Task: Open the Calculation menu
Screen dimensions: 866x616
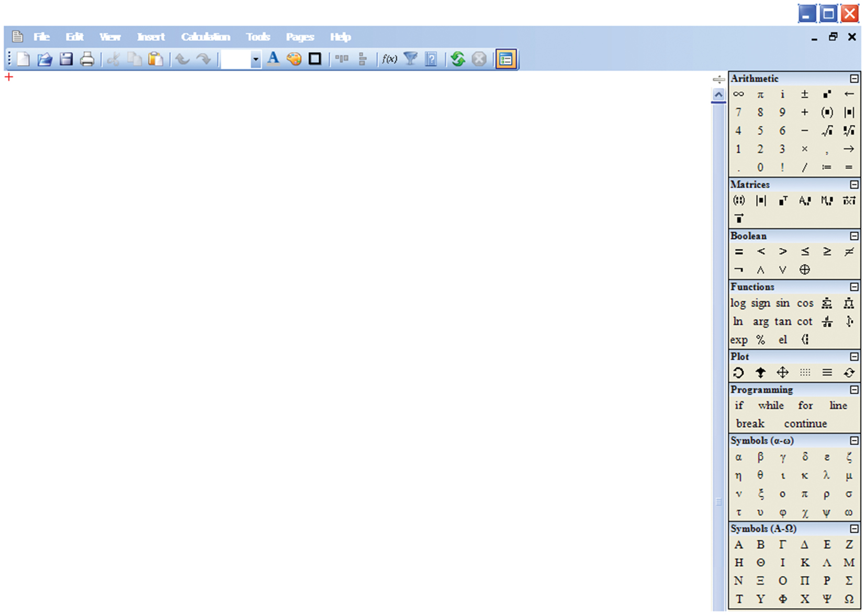Action: click(205, 37)
